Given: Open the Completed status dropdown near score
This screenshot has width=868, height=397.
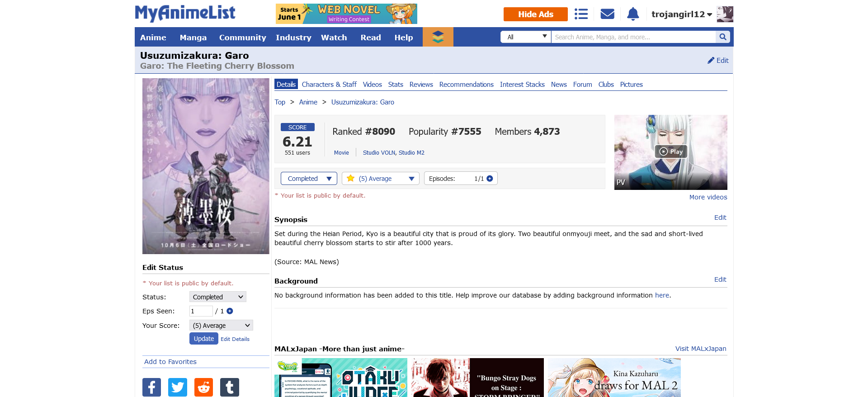Looking at the screenshot, I should coord(309,179).
